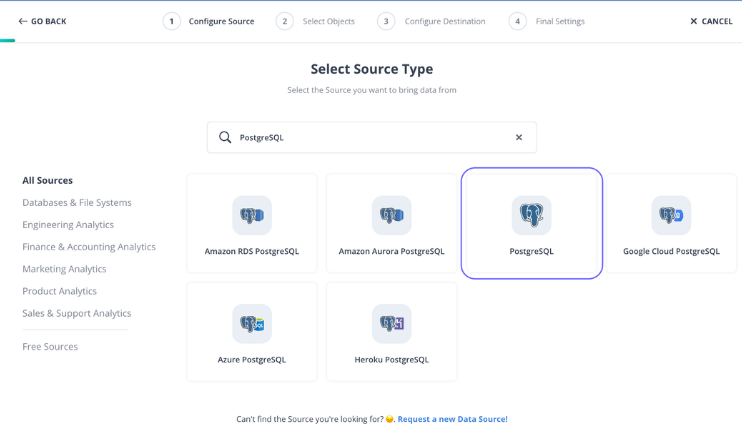Cancel the pipeline setup

pos(711,21)
